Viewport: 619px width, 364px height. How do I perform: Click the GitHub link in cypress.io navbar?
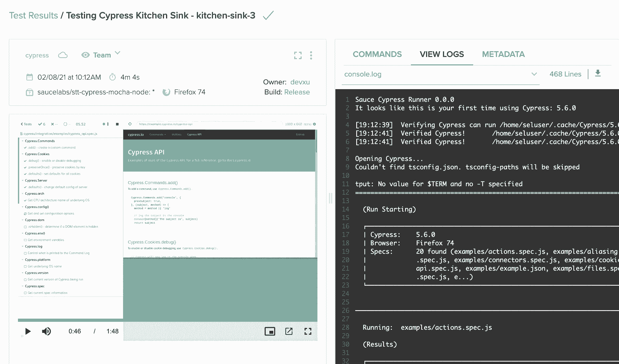point(300,135)
